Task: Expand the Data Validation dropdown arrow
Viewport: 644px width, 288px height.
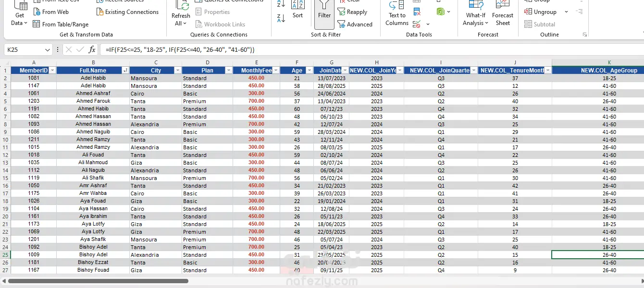Action: (x=428, y=24)
